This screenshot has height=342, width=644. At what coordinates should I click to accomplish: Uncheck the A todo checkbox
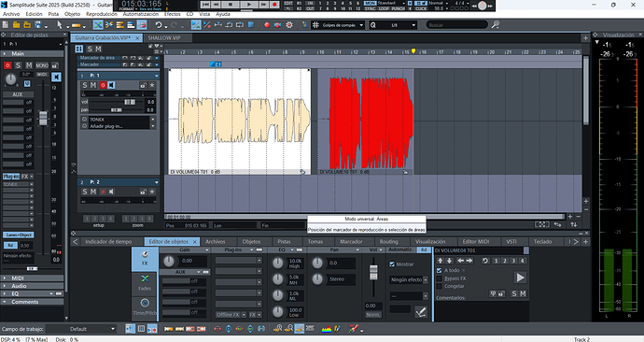[439, 270]
